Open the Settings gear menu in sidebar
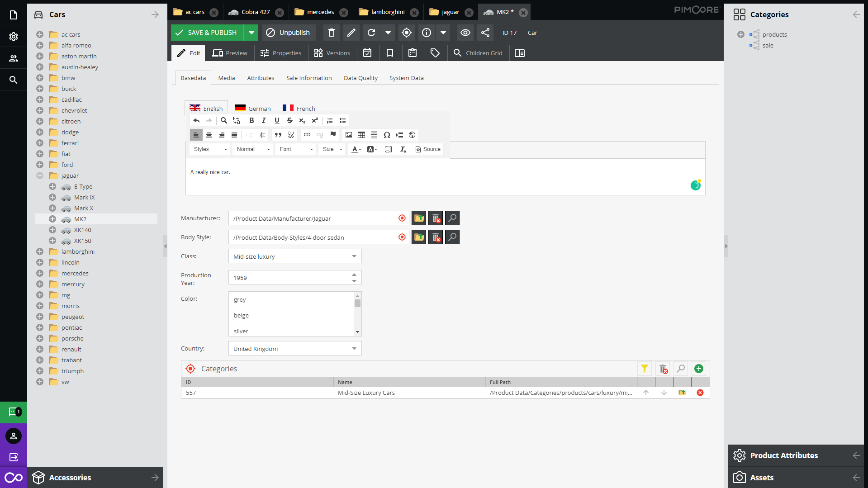This screenshot has height=488, width=868. 14,37
